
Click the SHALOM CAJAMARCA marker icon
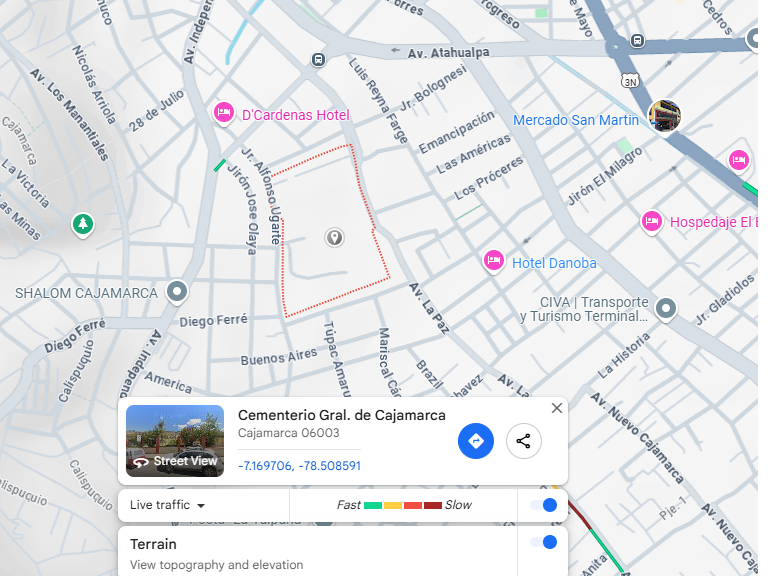[178, 292]
